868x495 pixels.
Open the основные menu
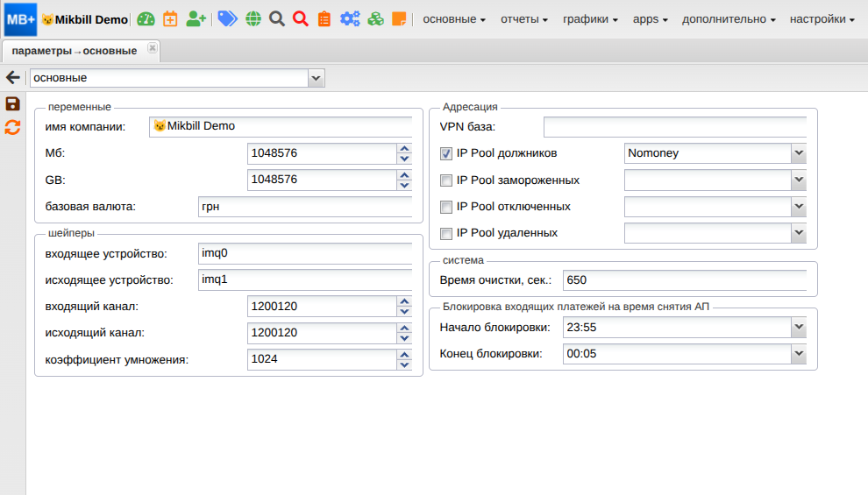coord(454,19)
